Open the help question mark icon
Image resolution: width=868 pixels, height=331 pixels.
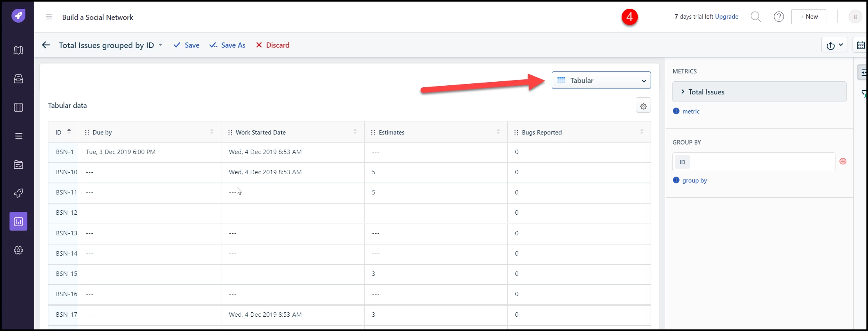[x=779, y=17]
